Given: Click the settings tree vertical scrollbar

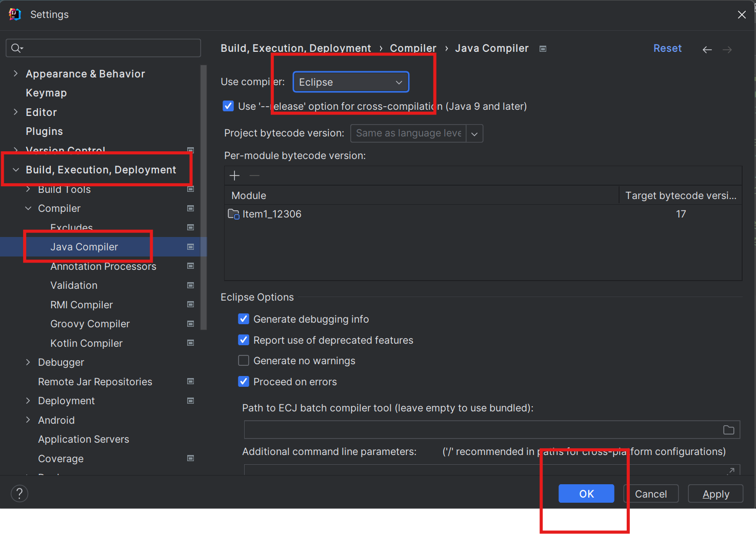Looking at the screenshot, I should [x=204, y=197].
